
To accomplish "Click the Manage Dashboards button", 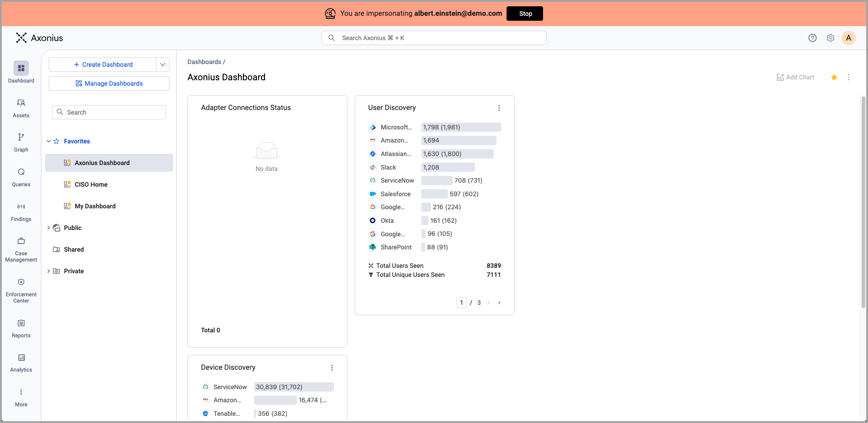I will click(109, 83).
